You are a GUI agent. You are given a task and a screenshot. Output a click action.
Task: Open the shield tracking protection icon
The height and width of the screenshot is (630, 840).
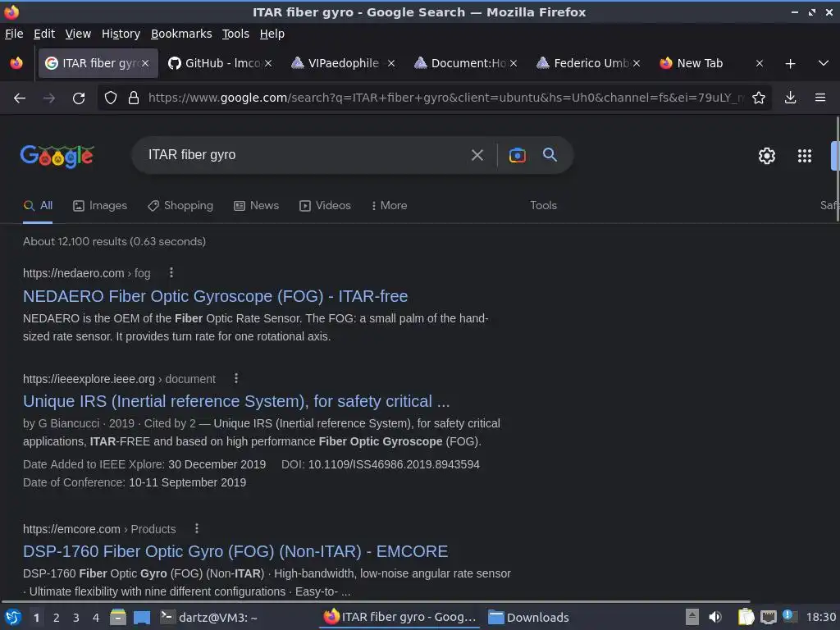point(111,98)
